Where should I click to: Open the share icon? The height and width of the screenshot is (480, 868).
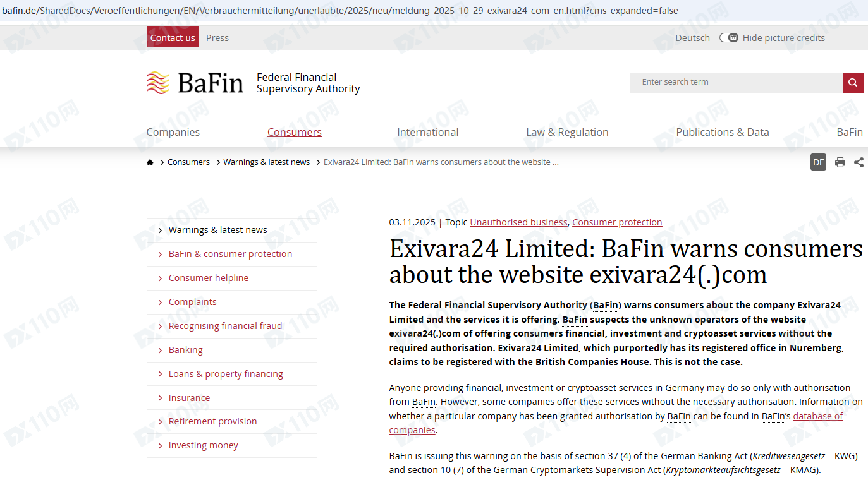pos(859,162)
